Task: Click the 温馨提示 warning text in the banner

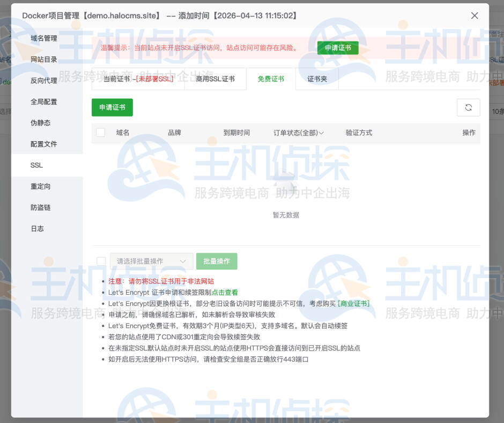Action: (199, 48)
